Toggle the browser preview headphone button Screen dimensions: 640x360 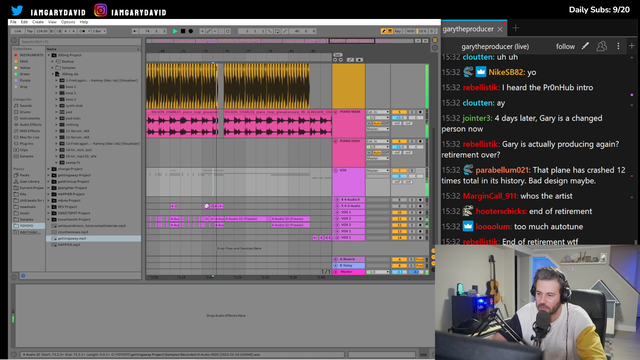(x=23, y=276)
